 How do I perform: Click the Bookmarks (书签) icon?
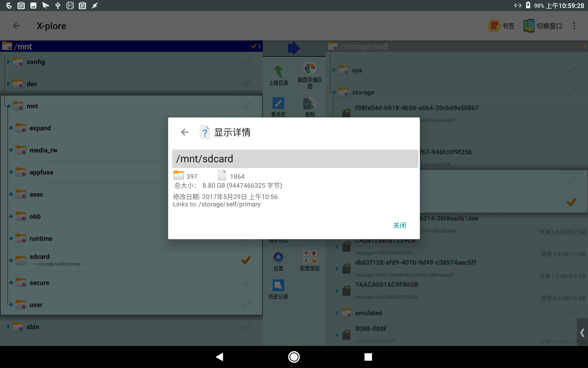tap(494, 26)
